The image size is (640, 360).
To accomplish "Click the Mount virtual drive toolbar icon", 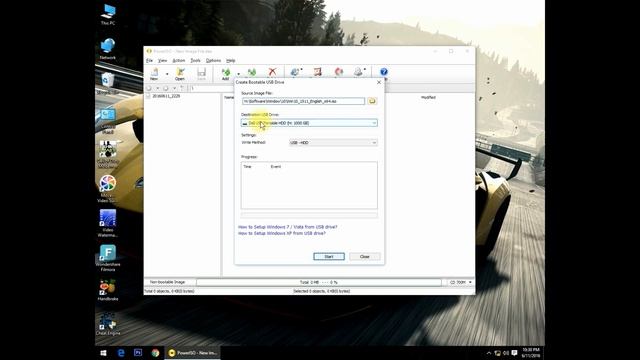I will click(358, 72).
